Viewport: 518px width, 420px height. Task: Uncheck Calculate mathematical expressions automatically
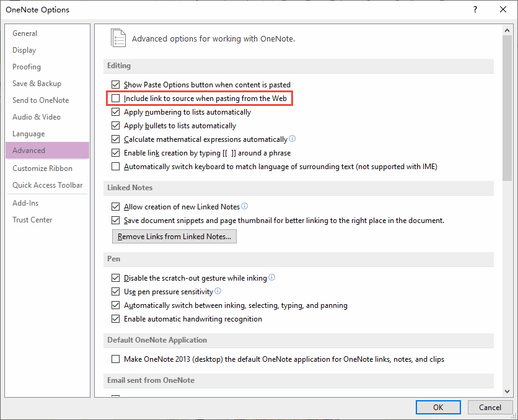(x=115, y=139)
